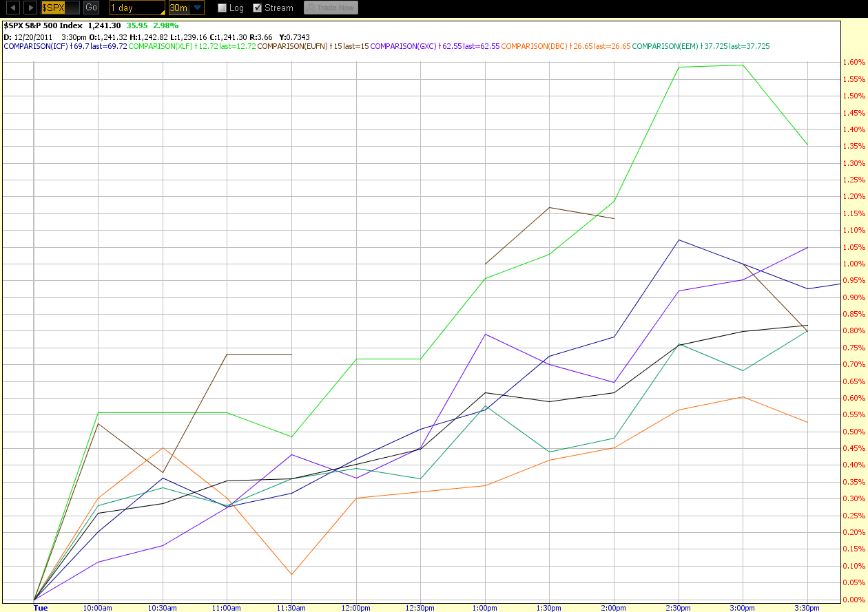Open the 1 day time range dropdown
The width and height of the screenshot is (868, 612).
[137, 8]
